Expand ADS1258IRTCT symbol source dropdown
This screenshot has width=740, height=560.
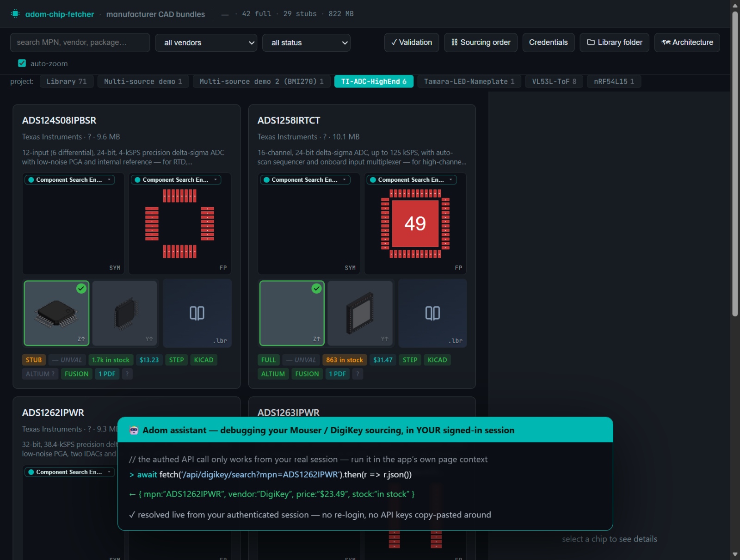click(305, 180)
